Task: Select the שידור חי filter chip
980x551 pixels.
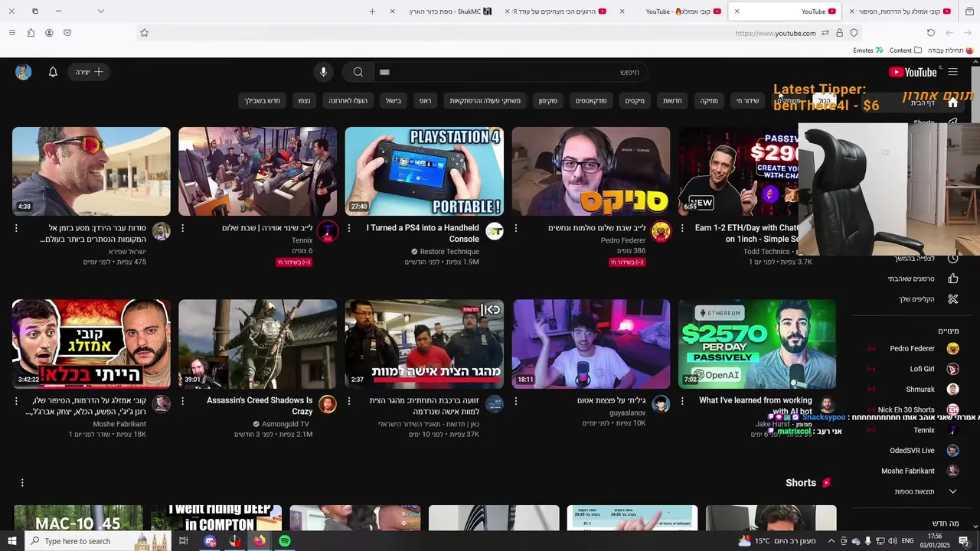Action: 747,101
